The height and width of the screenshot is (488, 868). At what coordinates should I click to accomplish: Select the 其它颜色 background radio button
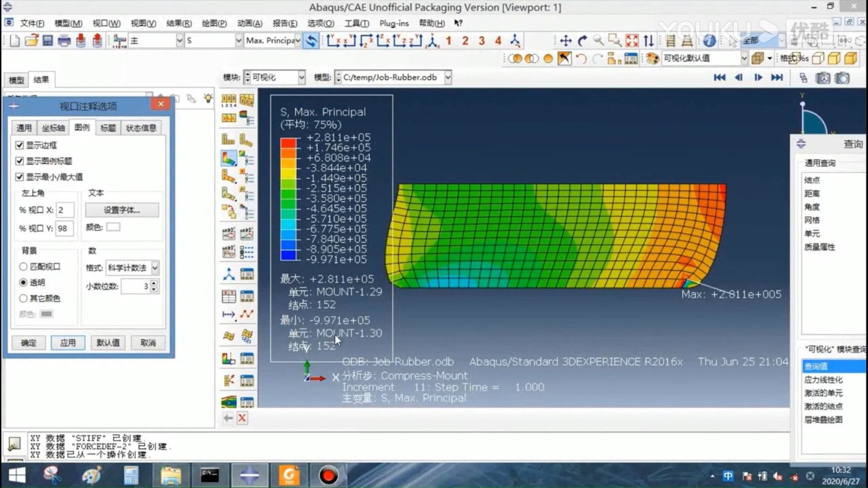click(x=23, y=298)
